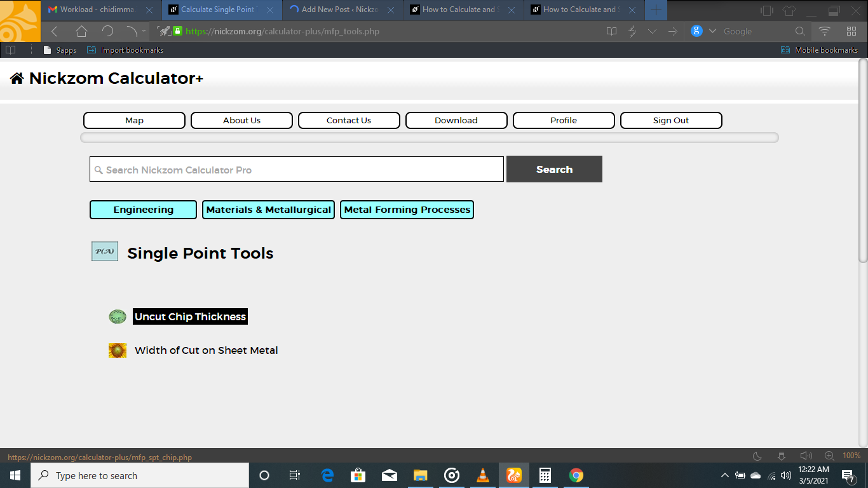This screenshot has width=868, height=488.
Task: Open the reader mode book icon
Action: point(611,31)
